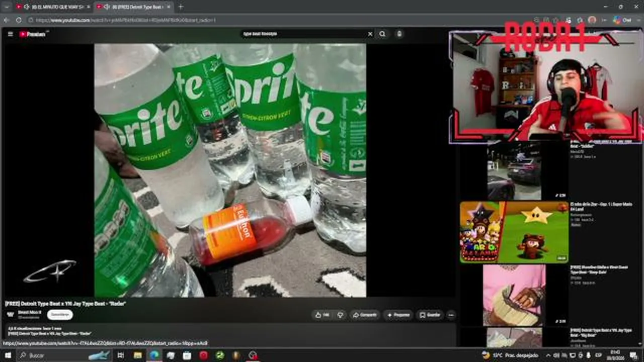The image size is (644, 362).
Task: Click the taskbar Buscar search box
Action: pos(63,355)
